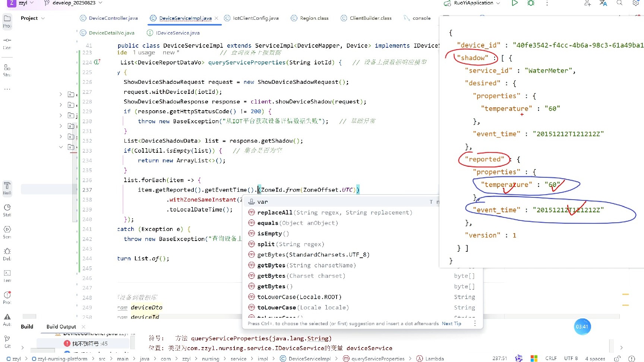Select the Build Output tab
Viewport: 644px width, 362px height.
click(x=61, y=327)
